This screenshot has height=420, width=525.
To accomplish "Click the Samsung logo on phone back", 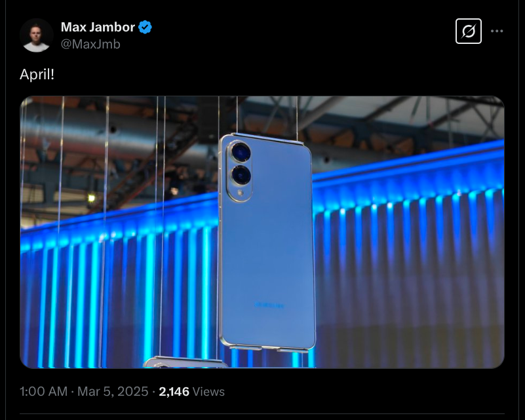I will pos(269,305).
